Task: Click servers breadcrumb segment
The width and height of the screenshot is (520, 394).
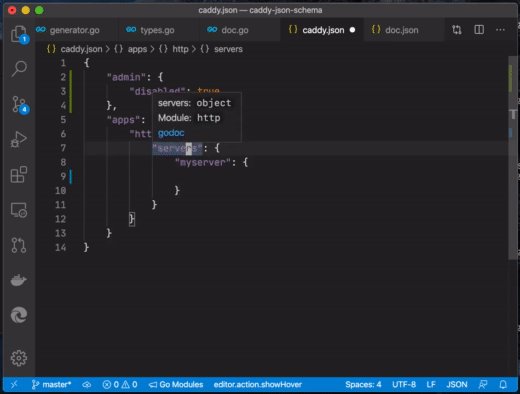Action: point(228,49)
